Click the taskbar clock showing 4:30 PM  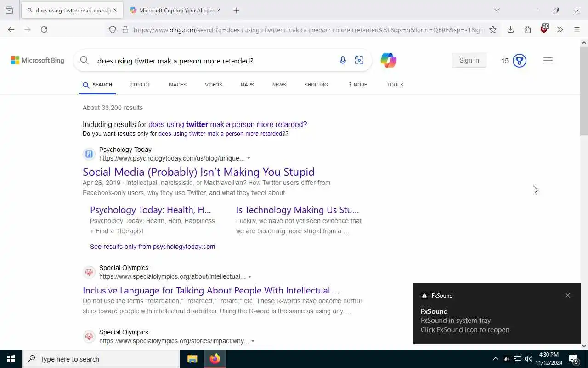[549, 359]
